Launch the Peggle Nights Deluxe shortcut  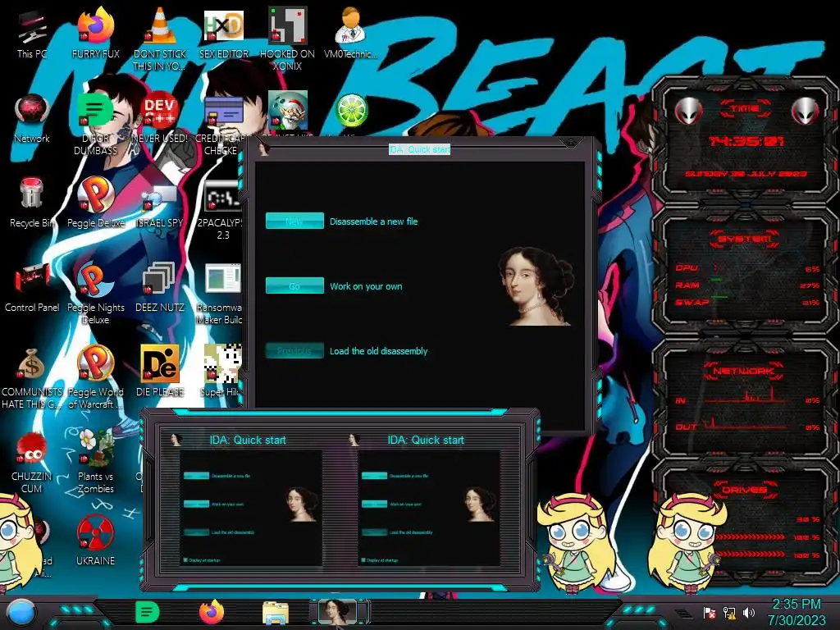tap(95, 293)
